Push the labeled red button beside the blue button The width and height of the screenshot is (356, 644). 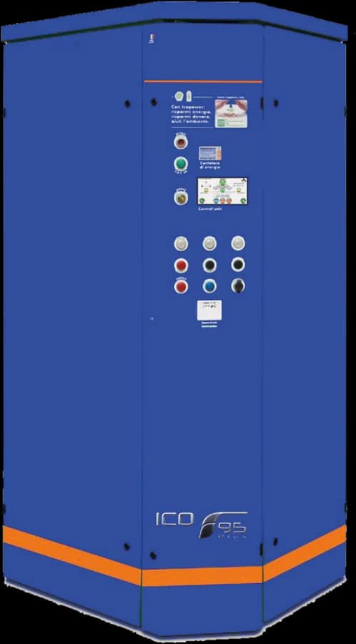181,286
